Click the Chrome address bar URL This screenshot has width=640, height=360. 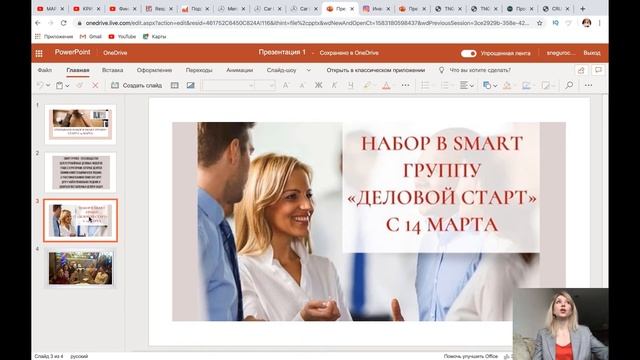click(x=307, y=23)
